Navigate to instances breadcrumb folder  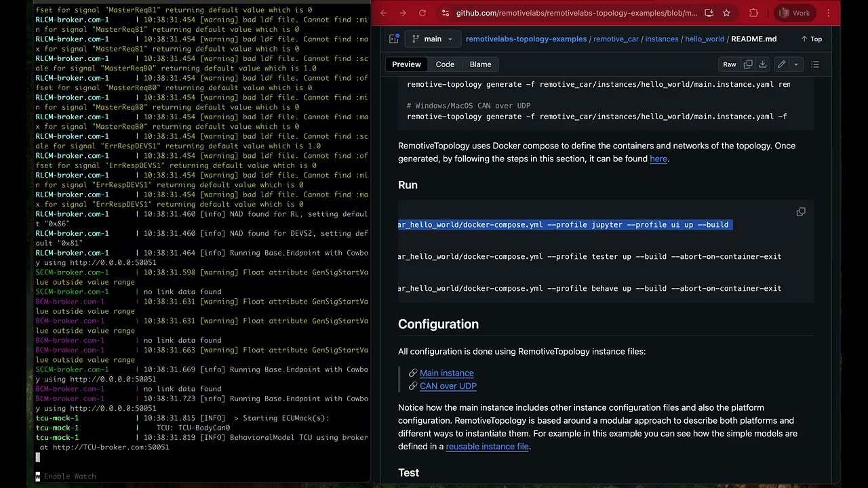coord(662,39)
